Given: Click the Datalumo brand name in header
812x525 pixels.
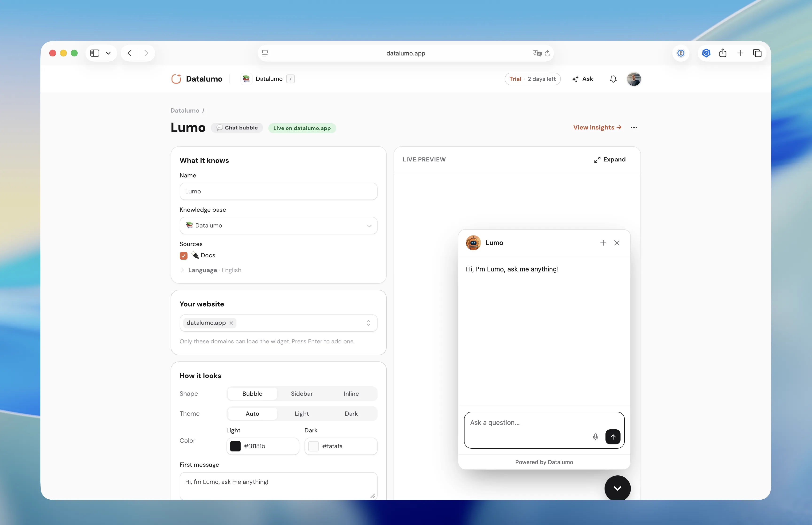Looking at the screenshot, I should pos(204,79).
